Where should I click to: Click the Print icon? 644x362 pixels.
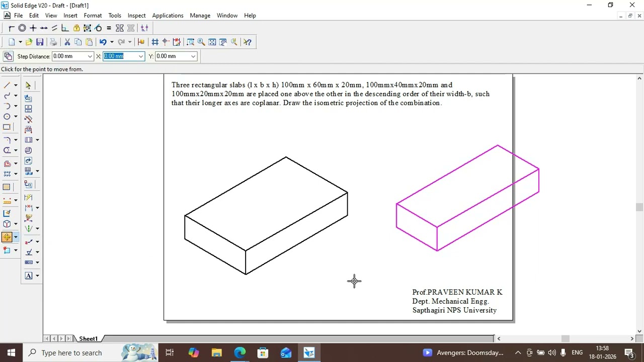(53, 42)
